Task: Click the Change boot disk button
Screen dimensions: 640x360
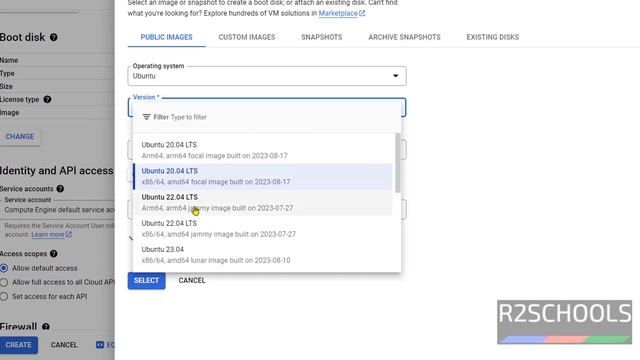Action: 20,136
